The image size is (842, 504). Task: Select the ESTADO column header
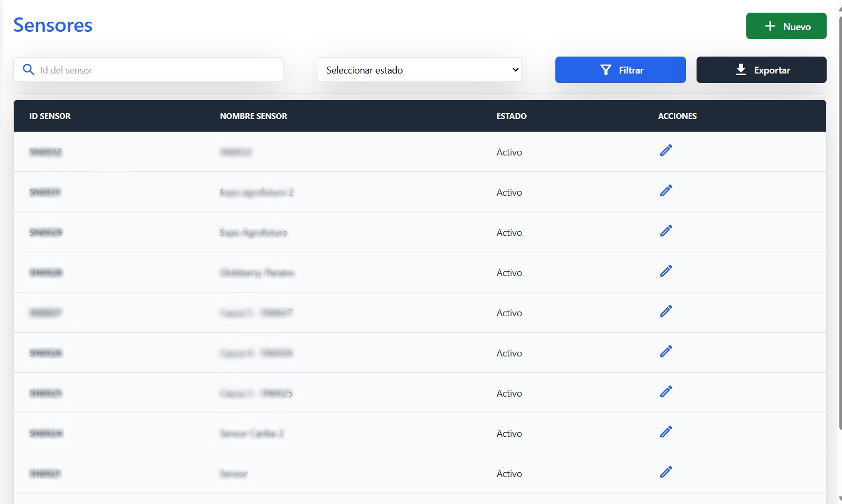[x=511, y=116]
